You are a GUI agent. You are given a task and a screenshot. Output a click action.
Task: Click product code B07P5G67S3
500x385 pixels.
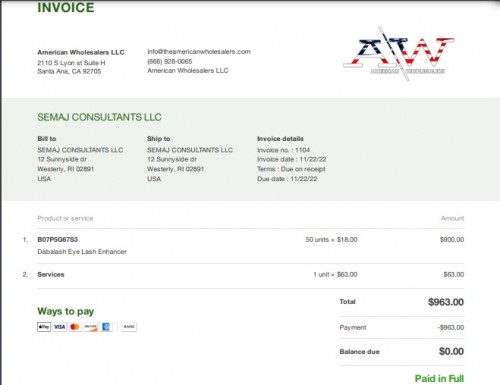tap(58, 240)
